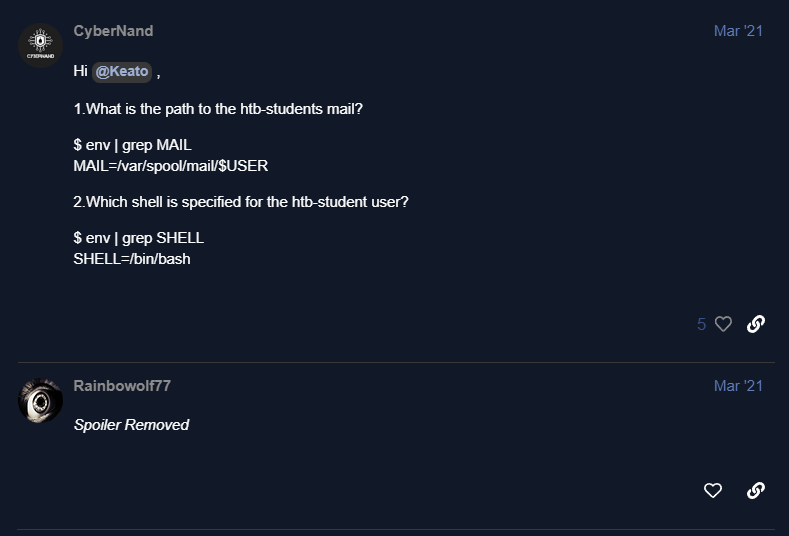Screen dimensions: 789x536
Task: Open CyberNand's circuit-logo avatar
Action: pyautogui.click(x=40, y=45)
